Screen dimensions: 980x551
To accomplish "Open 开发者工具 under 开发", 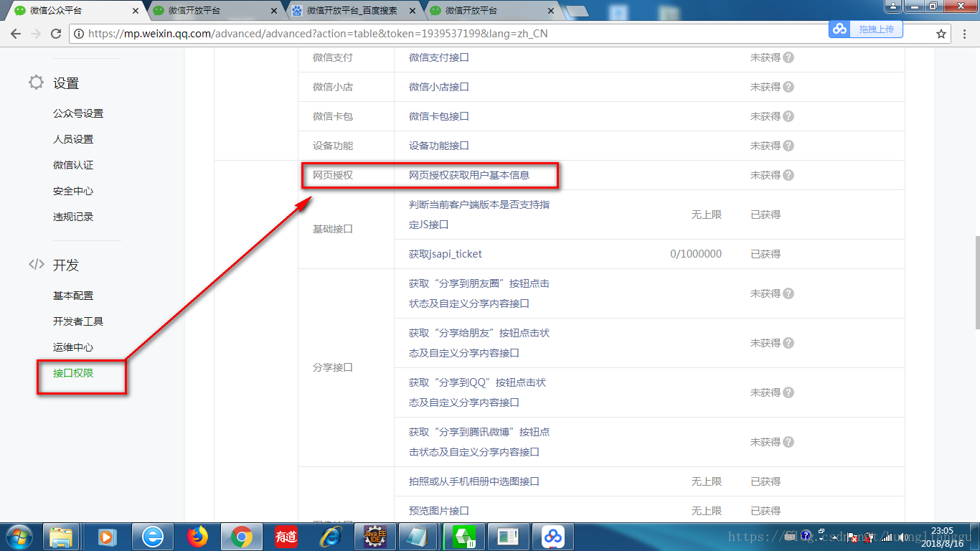I will point(78,321).
